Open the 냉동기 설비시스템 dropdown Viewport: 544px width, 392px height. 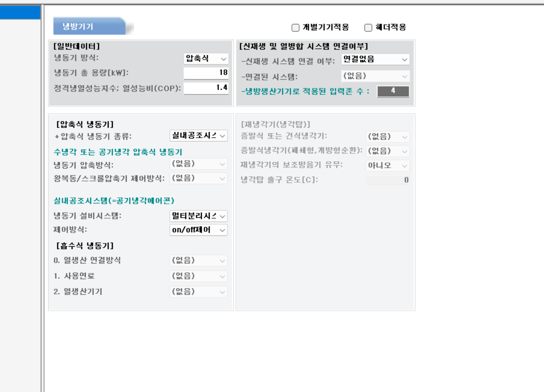198,216
